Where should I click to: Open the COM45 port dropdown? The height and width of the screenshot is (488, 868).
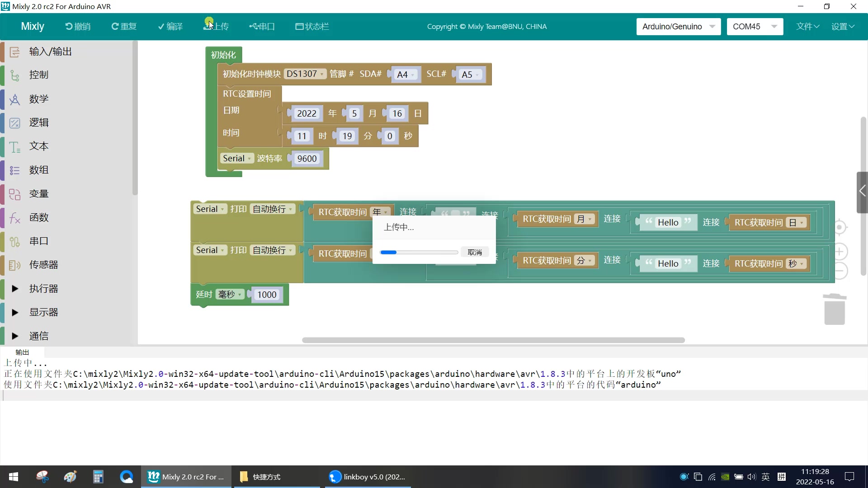[x=755, y=26]
